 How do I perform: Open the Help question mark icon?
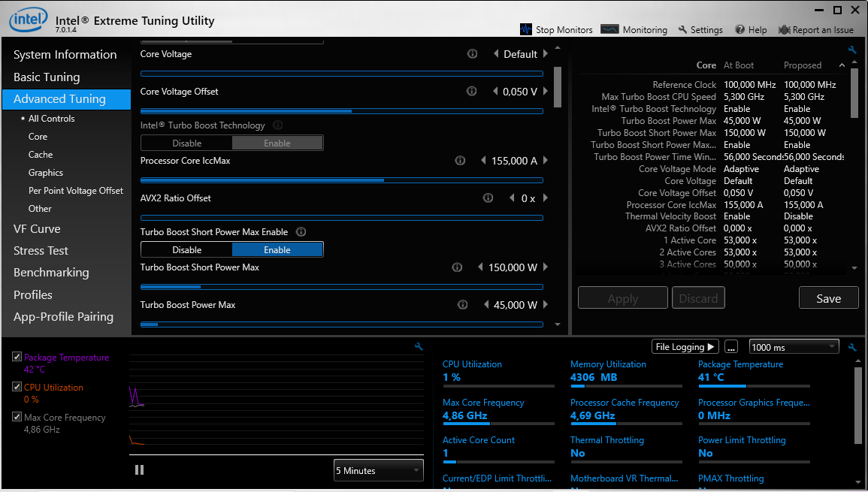(739, 29)
